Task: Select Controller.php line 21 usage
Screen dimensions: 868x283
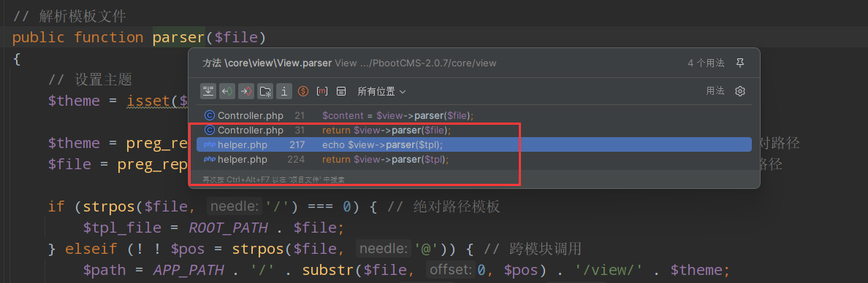Action: 474,115
